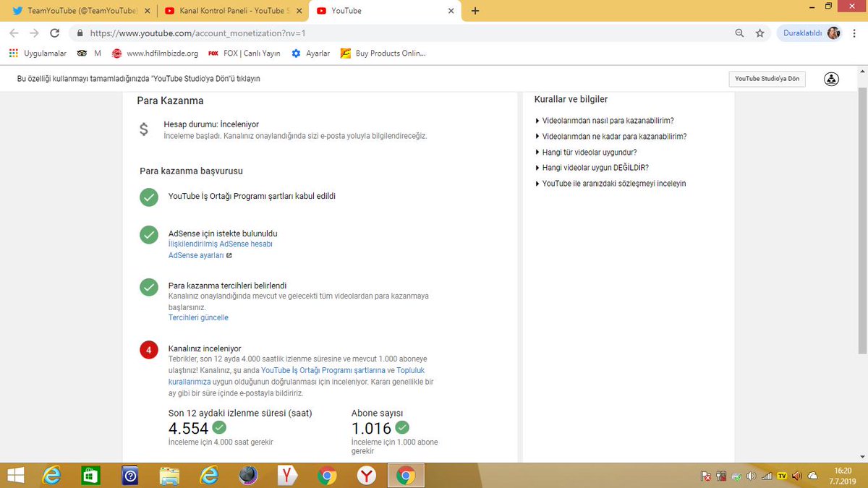
Task: Click the watch hours value 4.554
Action: click(x=188, y=429)
